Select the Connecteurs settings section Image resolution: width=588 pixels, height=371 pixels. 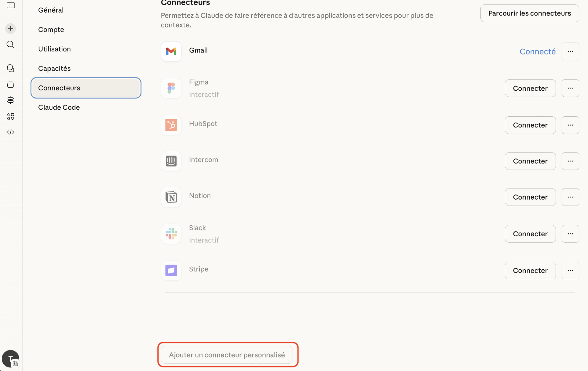[86, 88]
